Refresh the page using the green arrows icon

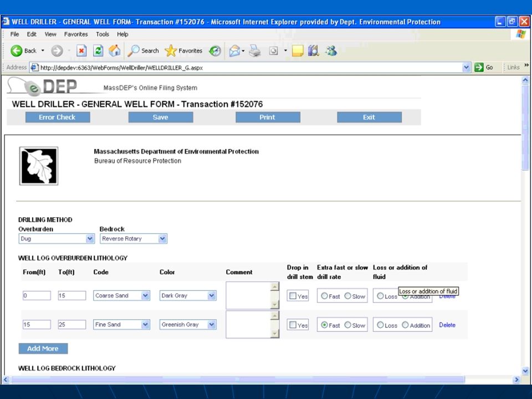[99, 51]
